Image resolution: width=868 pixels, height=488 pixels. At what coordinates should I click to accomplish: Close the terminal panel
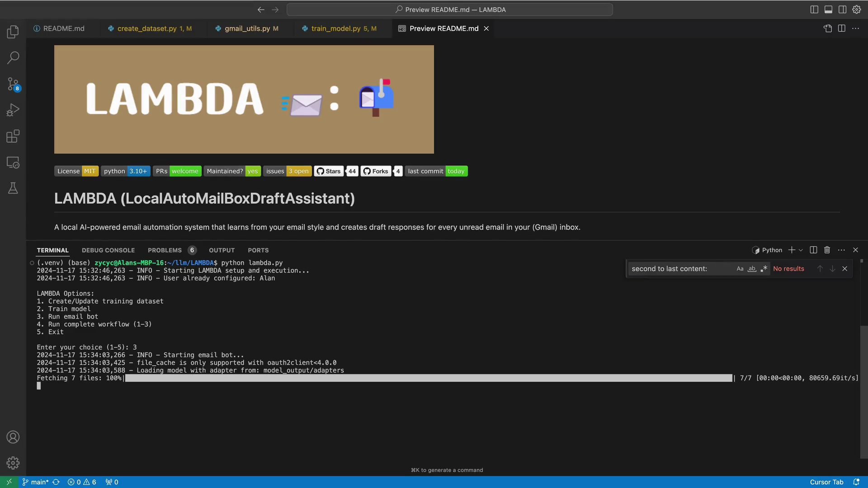click(x=855, y=250)
